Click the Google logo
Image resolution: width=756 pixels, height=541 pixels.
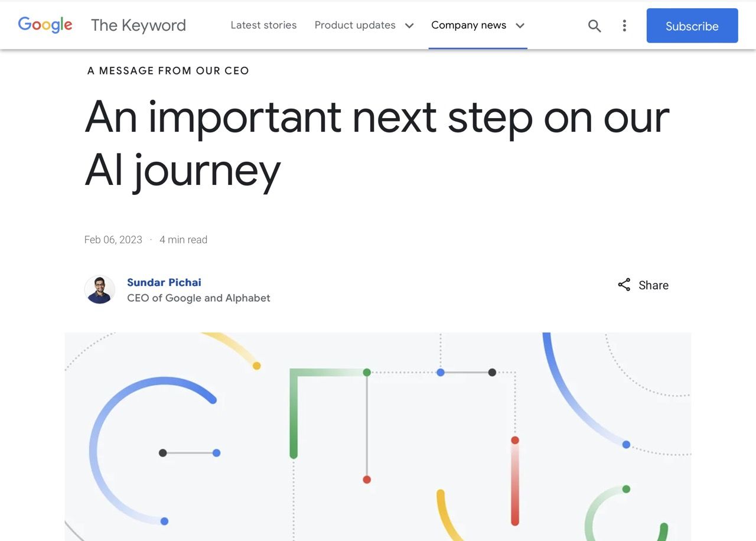pos(45,25)
